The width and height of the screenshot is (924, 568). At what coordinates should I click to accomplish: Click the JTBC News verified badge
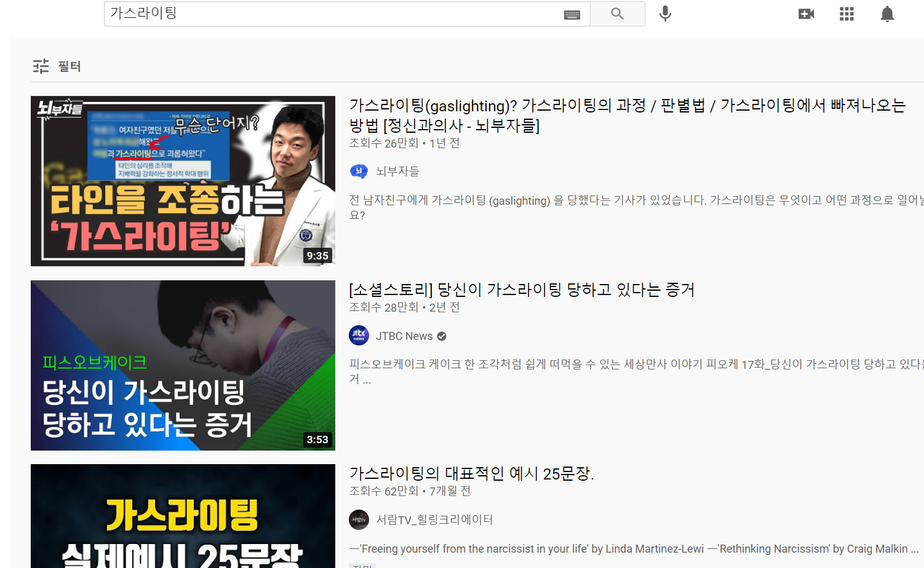click(x=442, y=336)
